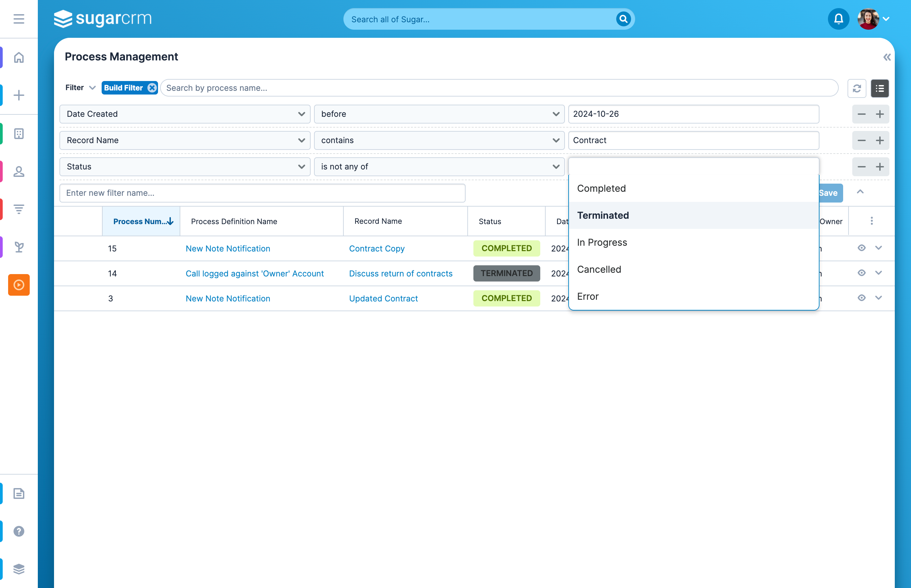
Task: Open the Record Name field dropdown
Action: (x=185, y=140)
